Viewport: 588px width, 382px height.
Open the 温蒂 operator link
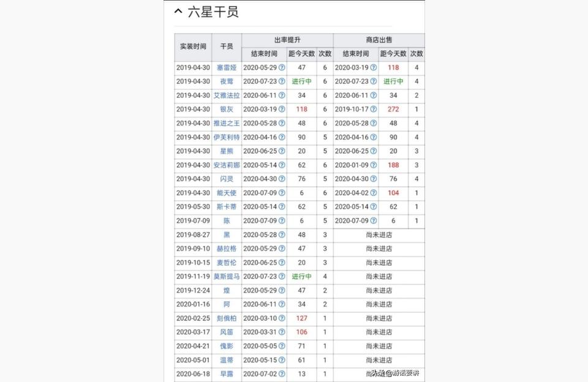227,360
